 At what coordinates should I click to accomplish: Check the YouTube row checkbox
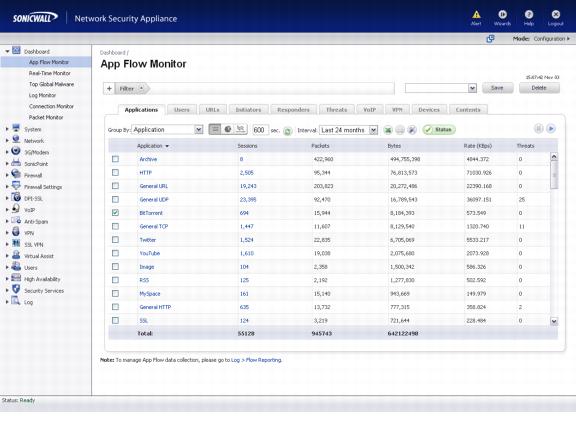pyautogui.click(x=115, y=253)
